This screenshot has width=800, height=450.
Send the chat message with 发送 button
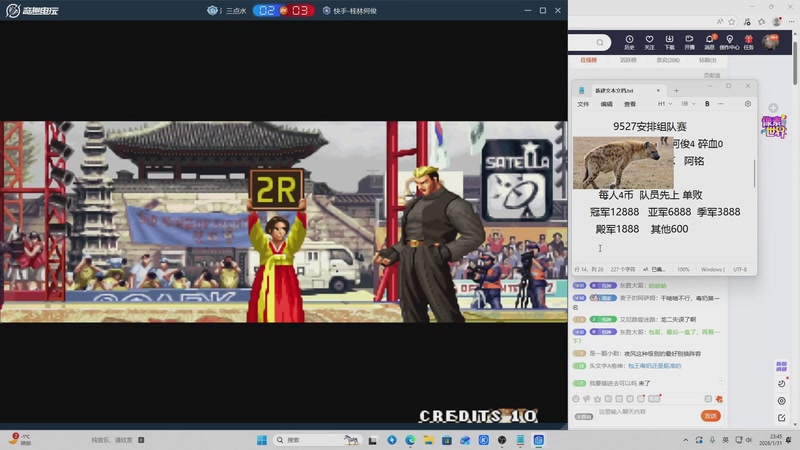pyautogui.click(x=710, y=416)
